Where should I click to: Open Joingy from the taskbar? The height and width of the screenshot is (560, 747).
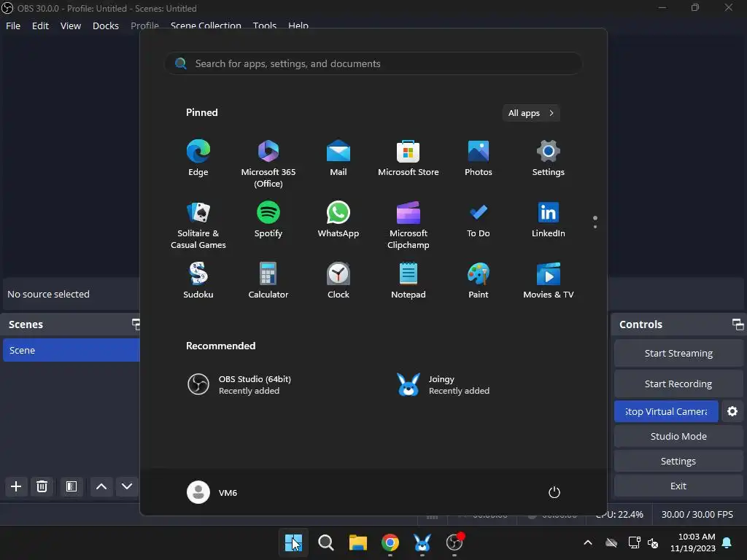pos(422,542)
